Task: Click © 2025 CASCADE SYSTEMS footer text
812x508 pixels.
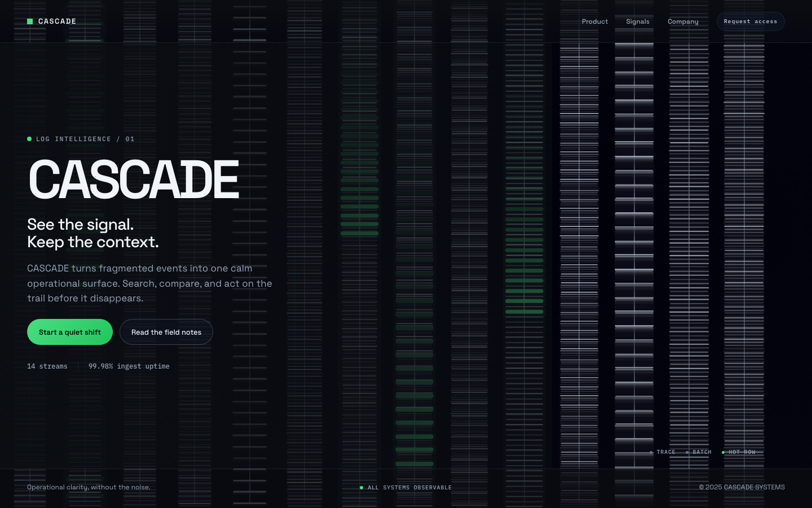Action: [742, 487]
